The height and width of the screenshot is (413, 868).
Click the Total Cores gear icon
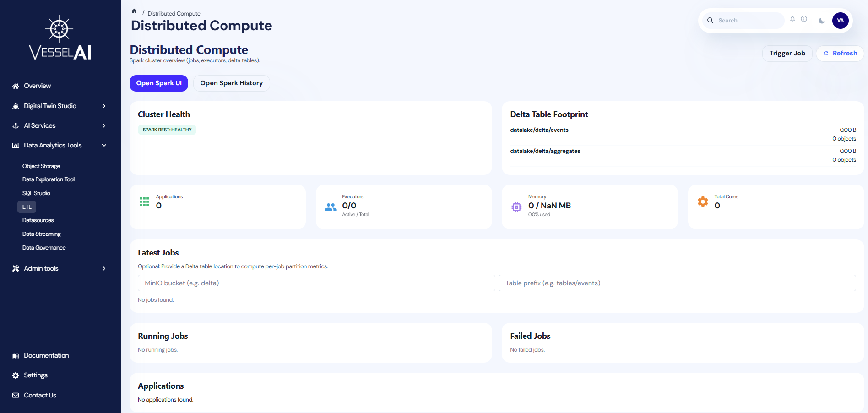(x=703, y=201)
